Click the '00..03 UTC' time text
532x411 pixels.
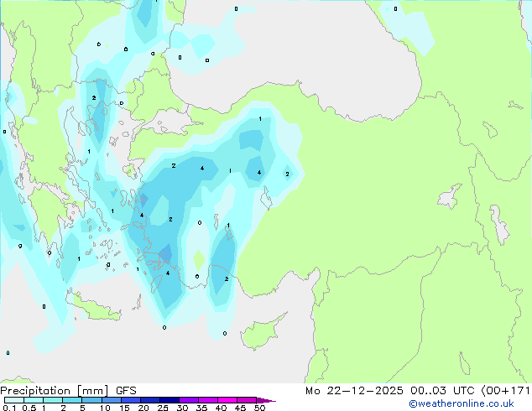tap(442, 391)
